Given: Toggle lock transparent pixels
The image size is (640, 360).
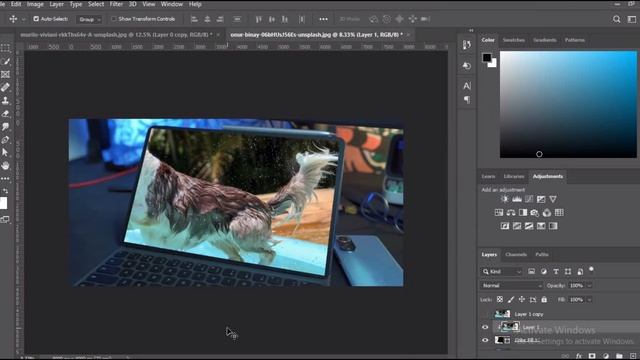Looking at the screenshot, I should click(500, 299).
